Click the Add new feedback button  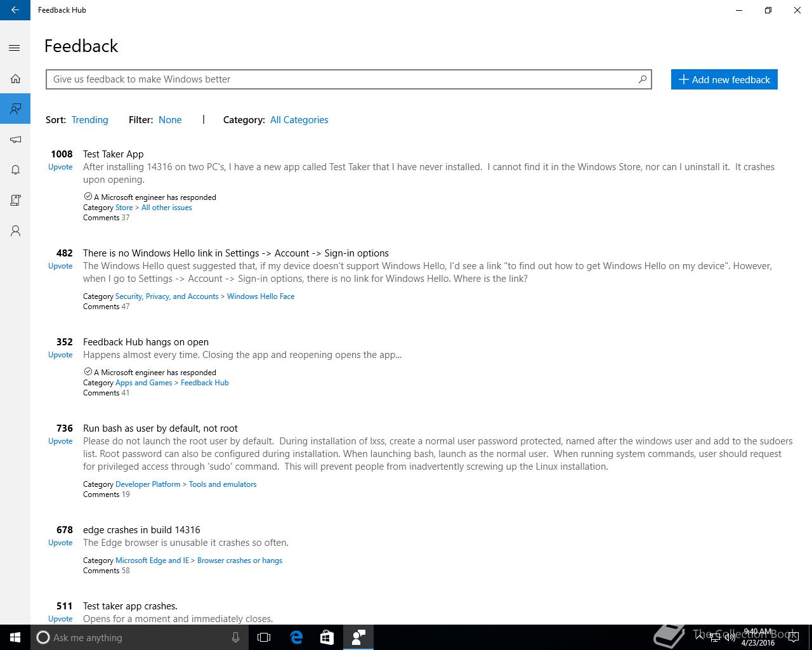pos(724,79)
